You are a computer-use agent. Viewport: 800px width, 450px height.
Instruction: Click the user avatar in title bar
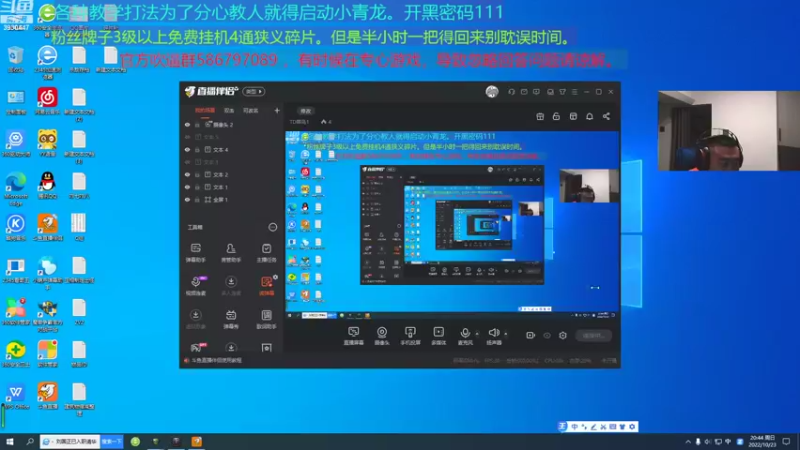(x=492, y=91)
